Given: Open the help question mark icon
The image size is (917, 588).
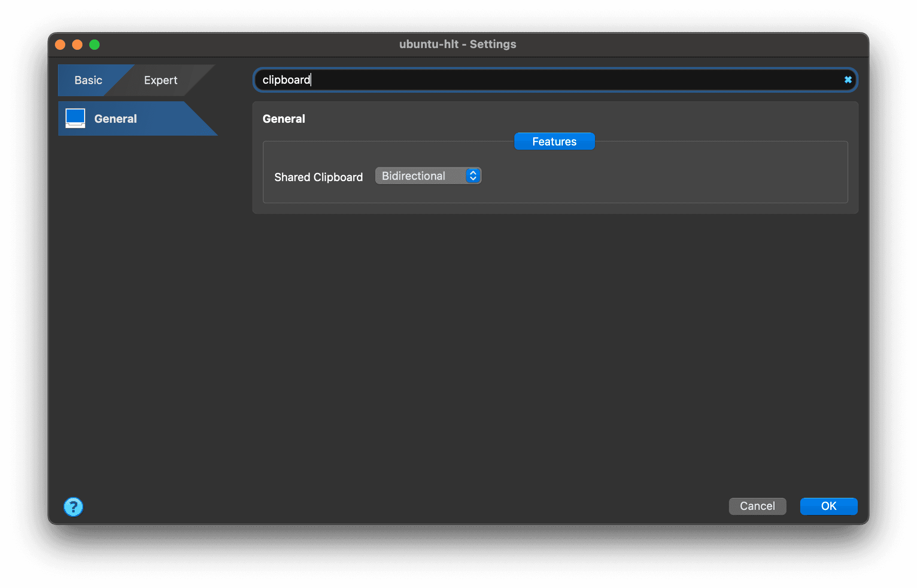Looking at the screenshot, I should (x=73, y=506).
